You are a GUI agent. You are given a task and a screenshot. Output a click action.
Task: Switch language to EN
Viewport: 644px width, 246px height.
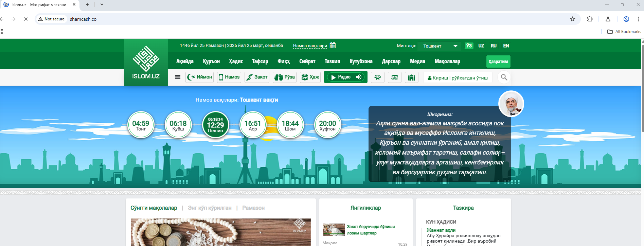(x=506, y=46)
